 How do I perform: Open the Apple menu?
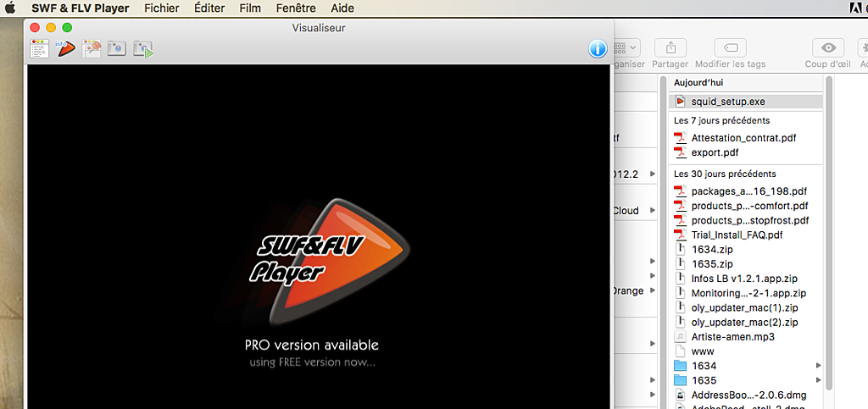(10, 8)
